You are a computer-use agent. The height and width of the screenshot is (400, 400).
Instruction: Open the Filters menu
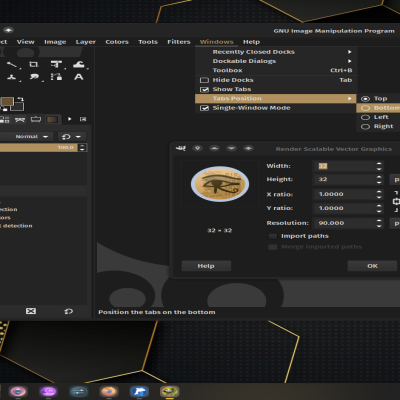(179, 42)
